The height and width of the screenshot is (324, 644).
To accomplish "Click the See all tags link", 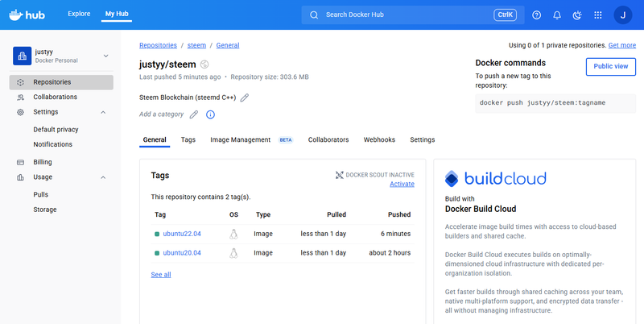I will 160,275.
